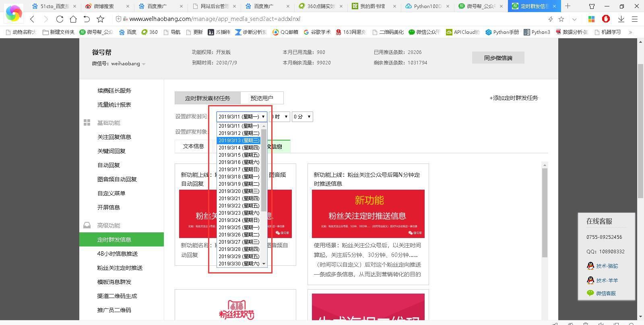Open a new tab with the plus icon

point(568,6)
